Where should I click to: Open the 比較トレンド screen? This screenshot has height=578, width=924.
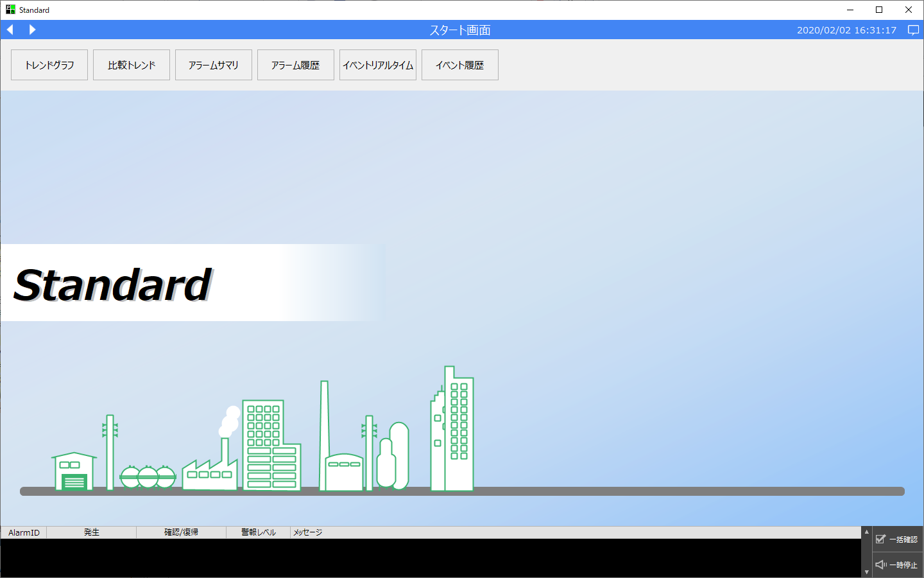click(132, 65)
